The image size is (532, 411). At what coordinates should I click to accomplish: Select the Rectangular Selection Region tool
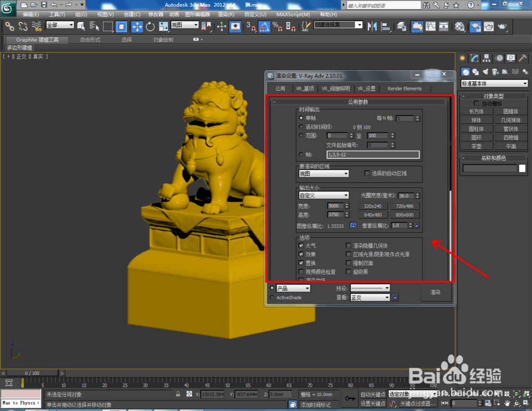108,27
